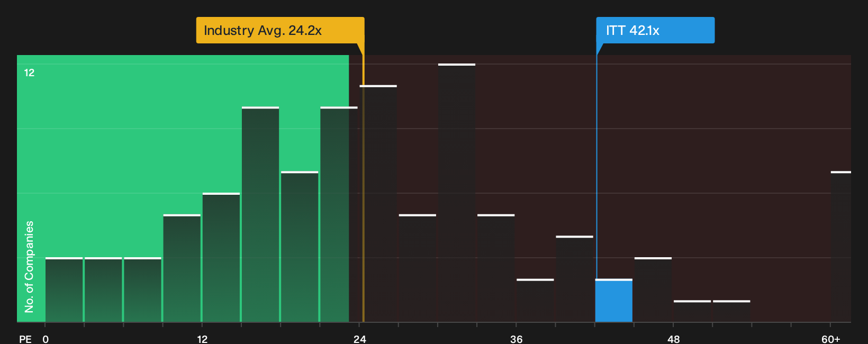Select the histogram bar for PE 33–36
This screenshot has height=344, width=868.
[x=496, y=268]
